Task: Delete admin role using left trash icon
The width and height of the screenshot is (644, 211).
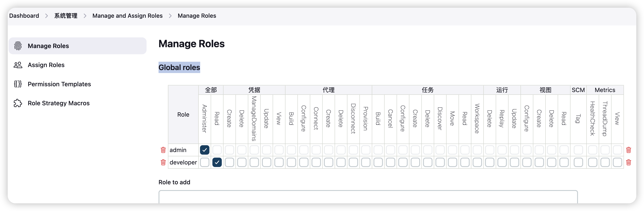Action: tap(163, 150)
